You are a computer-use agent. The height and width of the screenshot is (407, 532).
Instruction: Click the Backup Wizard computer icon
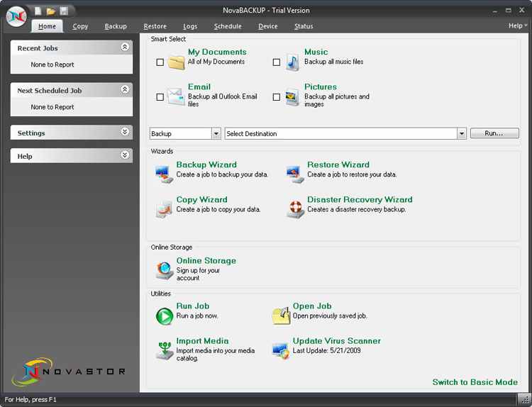coord(164,173)
